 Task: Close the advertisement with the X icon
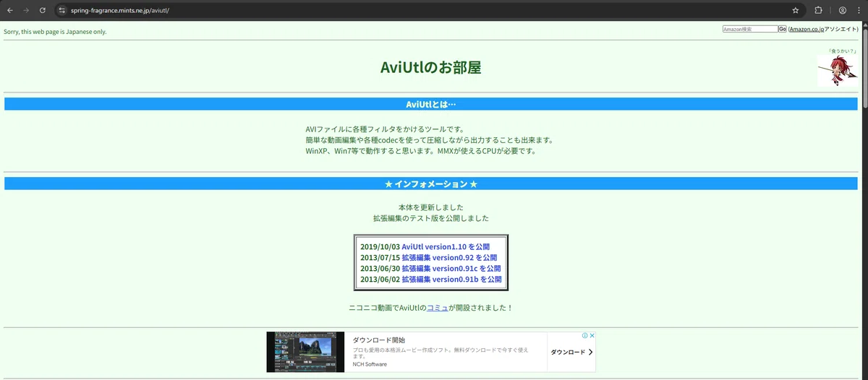(x=592, y=336)
